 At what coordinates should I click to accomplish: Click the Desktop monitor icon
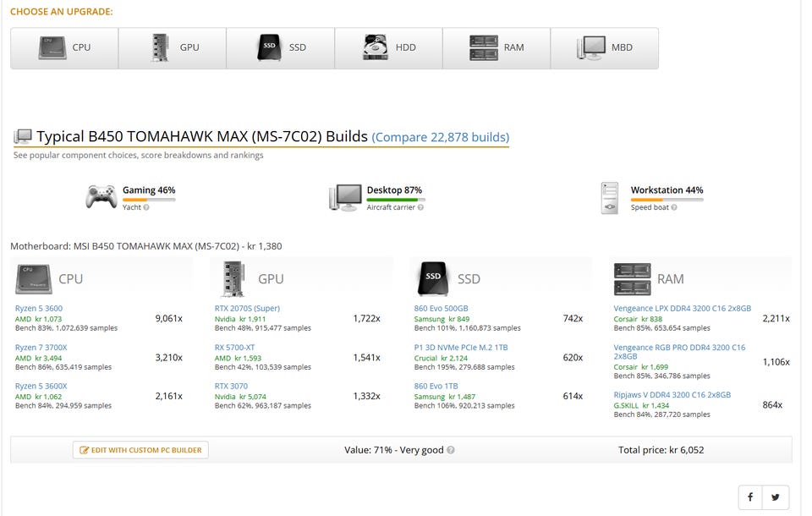[345, 197]
